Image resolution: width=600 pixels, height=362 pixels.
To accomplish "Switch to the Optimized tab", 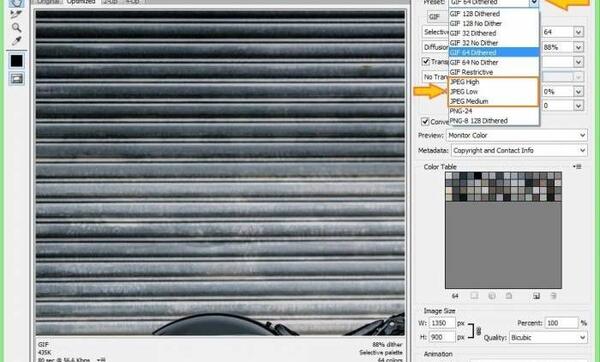I will pyautogui.click(x=81, y=2).
